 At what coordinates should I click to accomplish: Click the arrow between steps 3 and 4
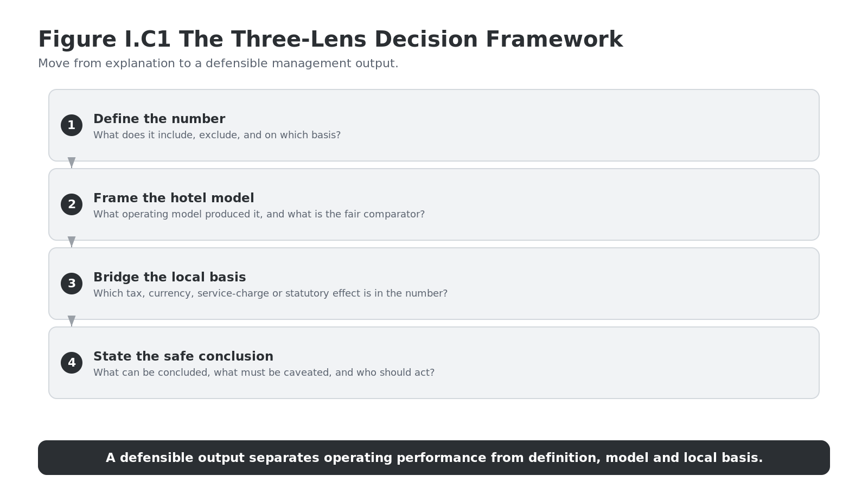point(72,321)
